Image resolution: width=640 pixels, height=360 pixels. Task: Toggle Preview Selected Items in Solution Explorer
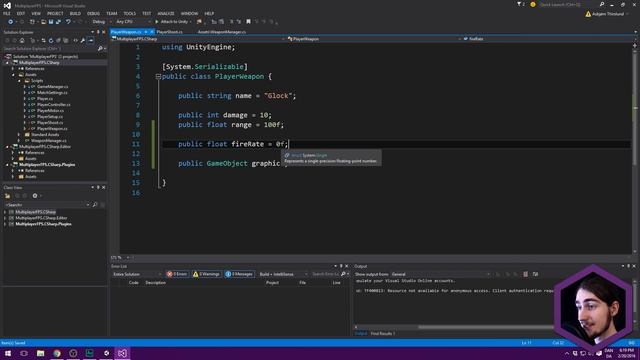pos(91,40)
